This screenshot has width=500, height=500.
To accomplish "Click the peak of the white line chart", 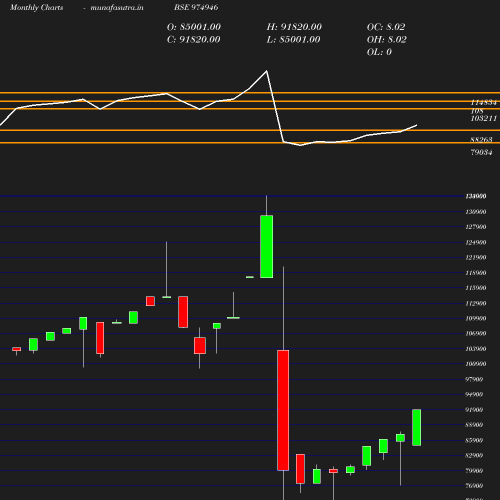I will tap(266, 71).
